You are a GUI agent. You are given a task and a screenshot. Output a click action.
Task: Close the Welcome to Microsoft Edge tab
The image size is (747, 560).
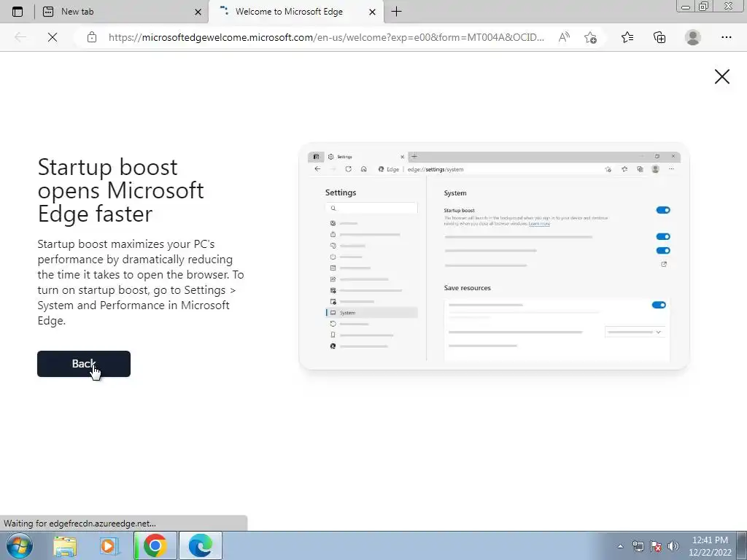[372, 12]
